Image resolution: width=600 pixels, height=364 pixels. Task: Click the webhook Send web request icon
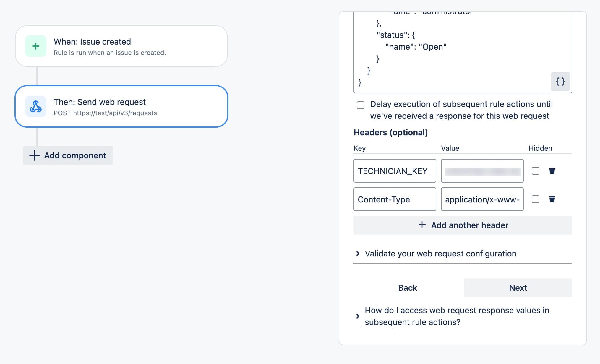tap(36, 106)
